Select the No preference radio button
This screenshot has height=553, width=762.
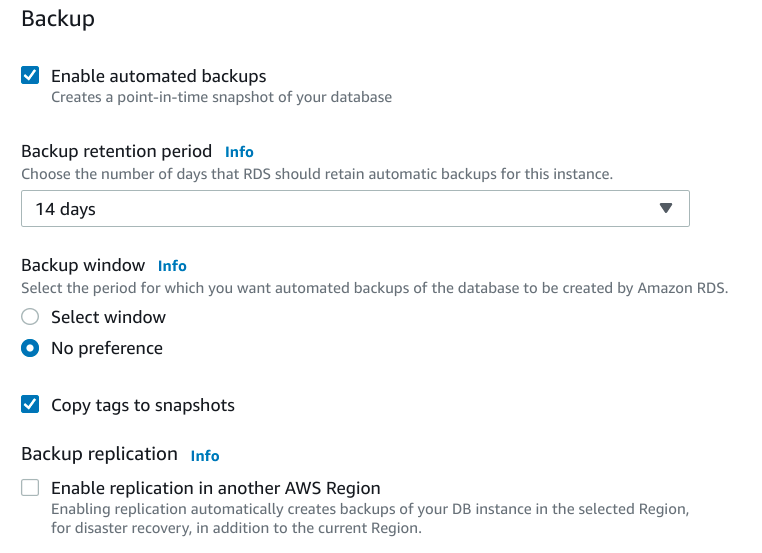(31, 348)
